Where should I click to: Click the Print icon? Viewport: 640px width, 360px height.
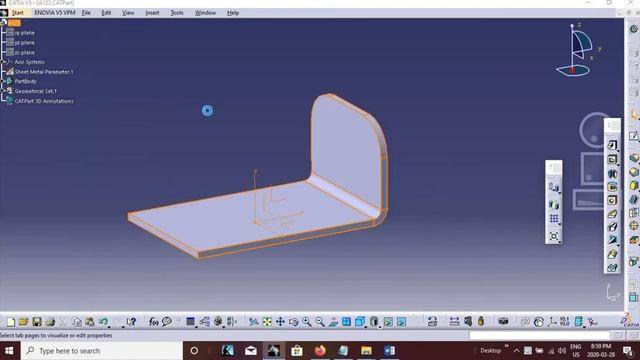point(50,322)
